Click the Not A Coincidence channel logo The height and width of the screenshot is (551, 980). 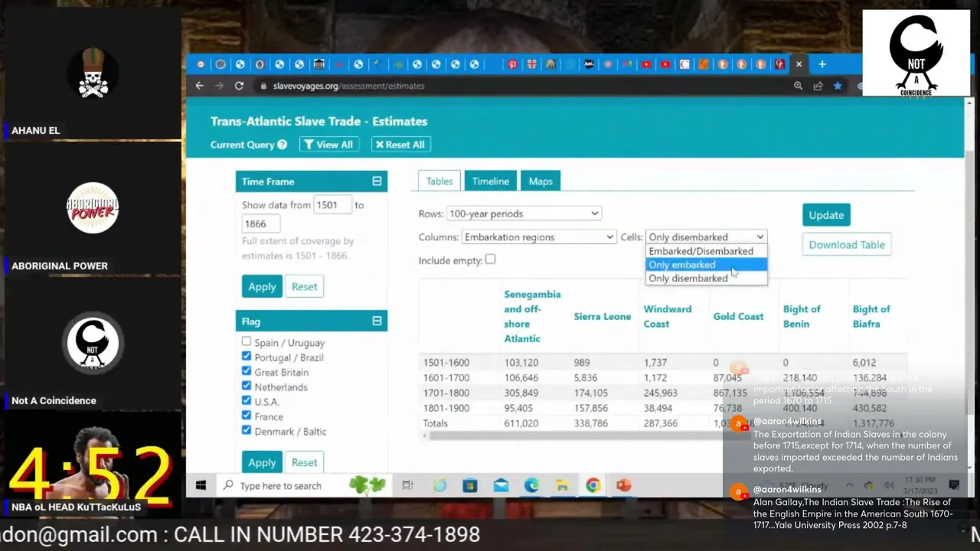tap(916, 53)
